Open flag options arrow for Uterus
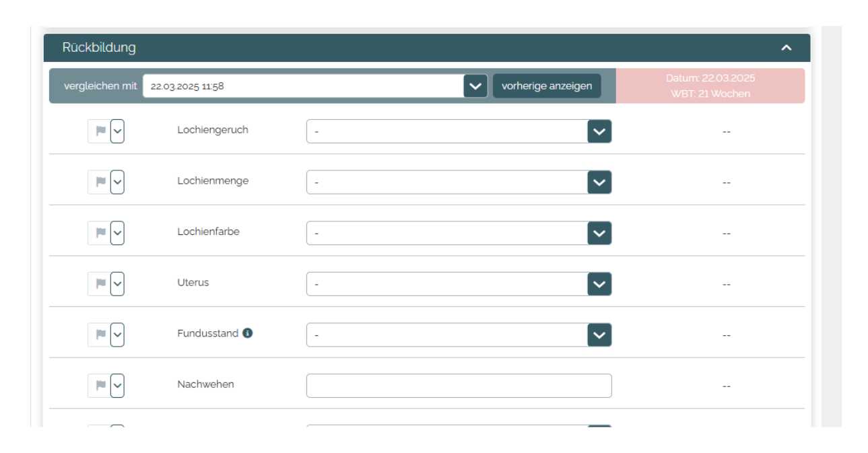This screenshot has height=453, width=868. (118, 283)
